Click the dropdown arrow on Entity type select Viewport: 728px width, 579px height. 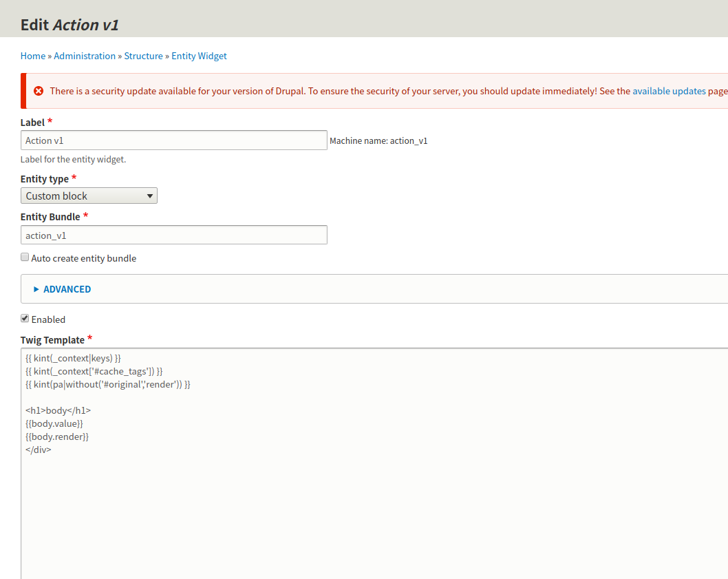(149, 196)
